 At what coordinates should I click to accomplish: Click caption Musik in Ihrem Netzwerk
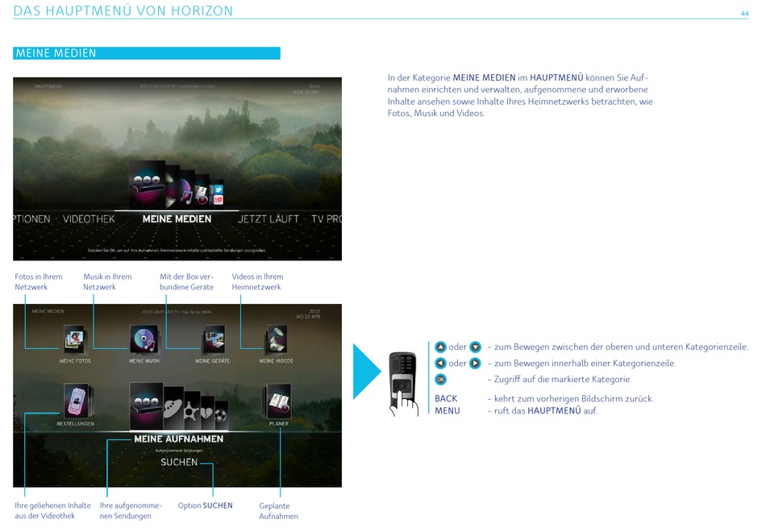[x=107, y=282]
